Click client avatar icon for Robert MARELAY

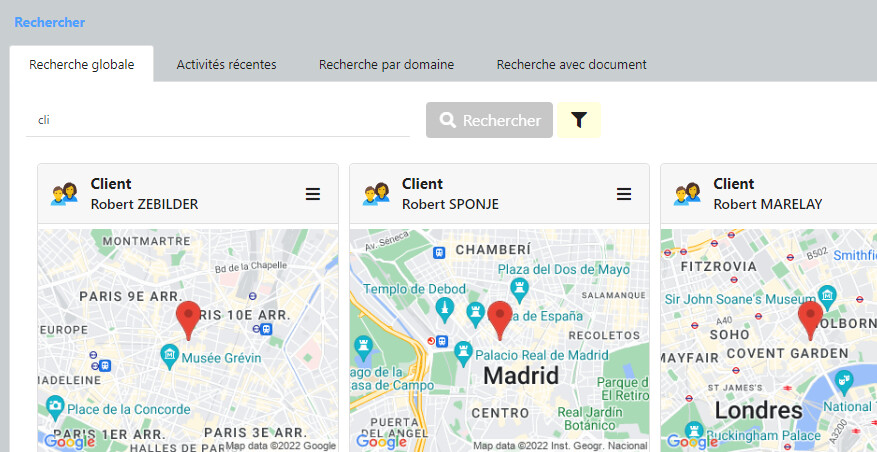point(687,194)
